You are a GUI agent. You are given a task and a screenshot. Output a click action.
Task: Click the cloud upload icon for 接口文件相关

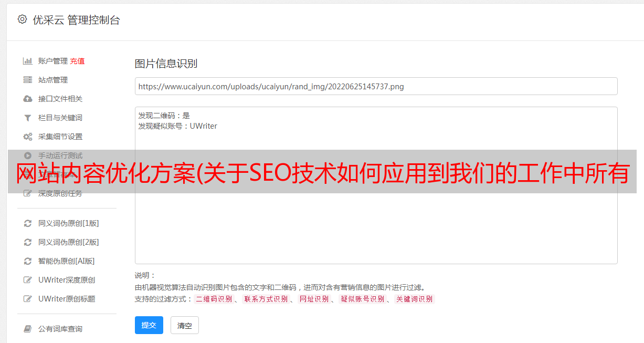28,99
